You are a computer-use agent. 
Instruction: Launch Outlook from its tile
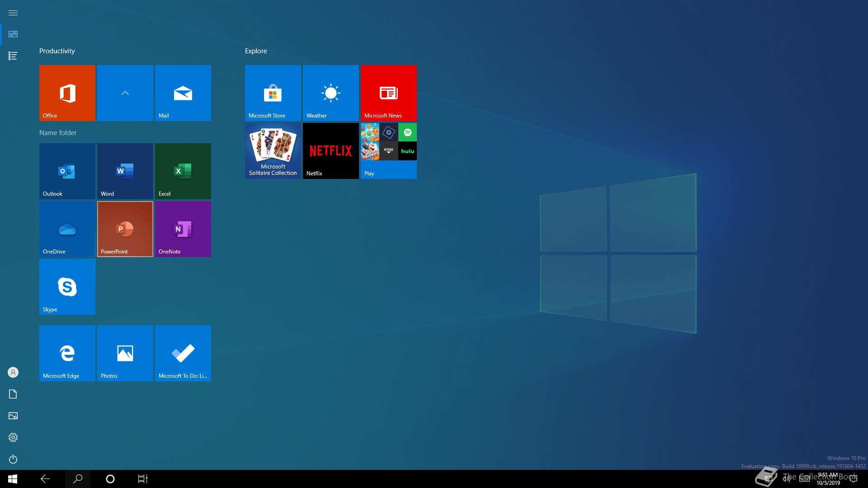(x=67, y=171)
